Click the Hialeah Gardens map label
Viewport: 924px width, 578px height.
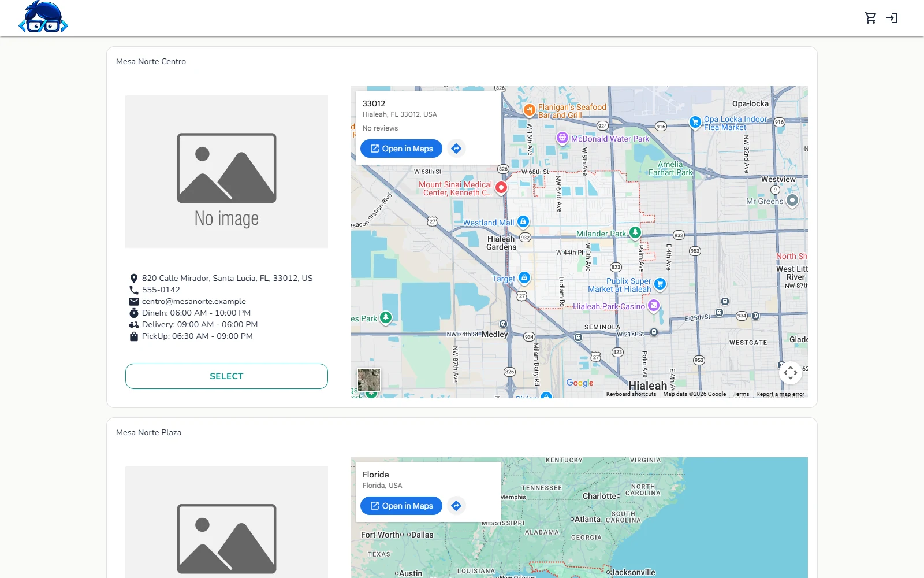pyautogui.click(x=501, y=243)
